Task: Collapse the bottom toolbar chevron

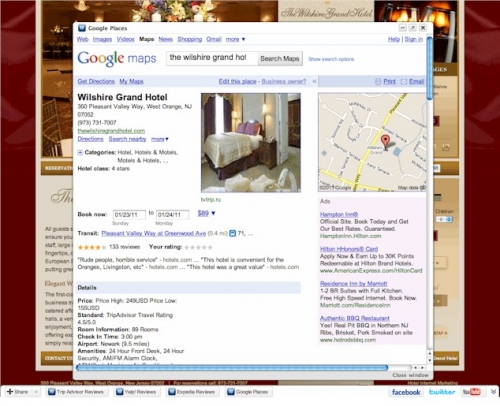Action: (x=493, y=392)
